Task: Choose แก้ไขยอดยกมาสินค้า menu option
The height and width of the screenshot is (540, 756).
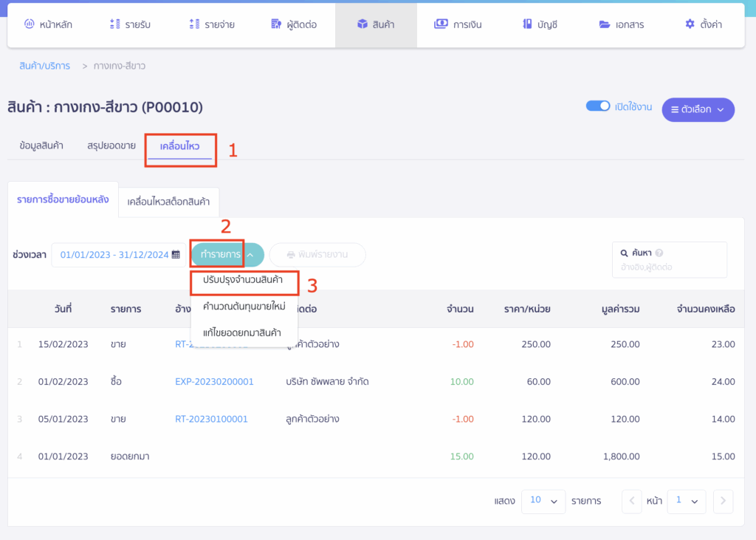Action: [x=242, y=332]
